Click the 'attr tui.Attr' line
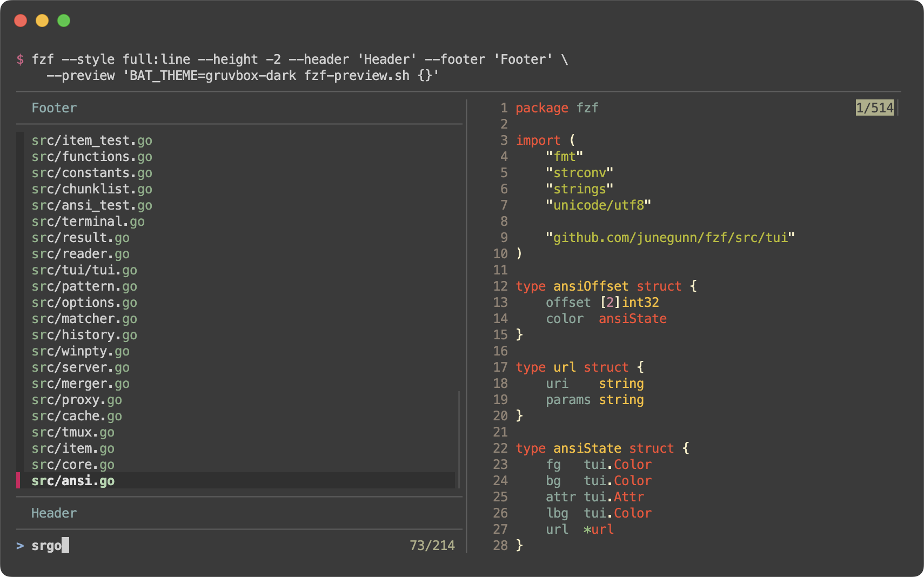The width and height of the screenshot is (924, 577). pos(595,497)
